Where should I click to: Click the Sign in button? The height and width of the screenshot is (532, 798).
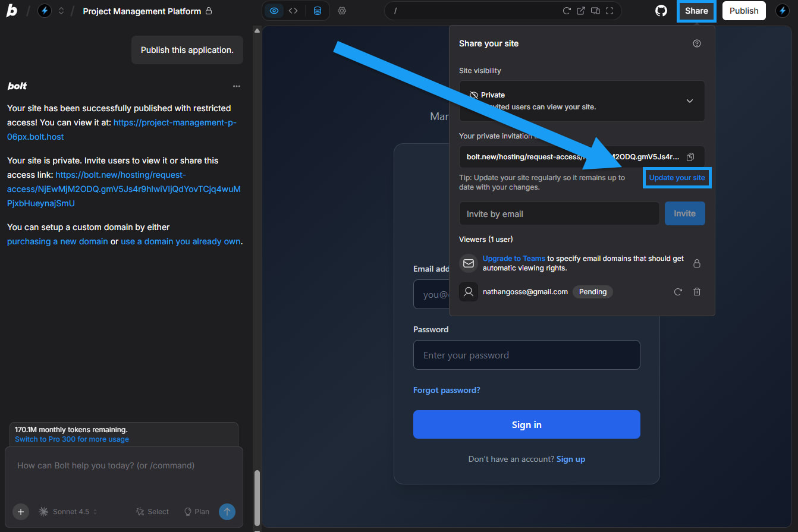point(527,424)
